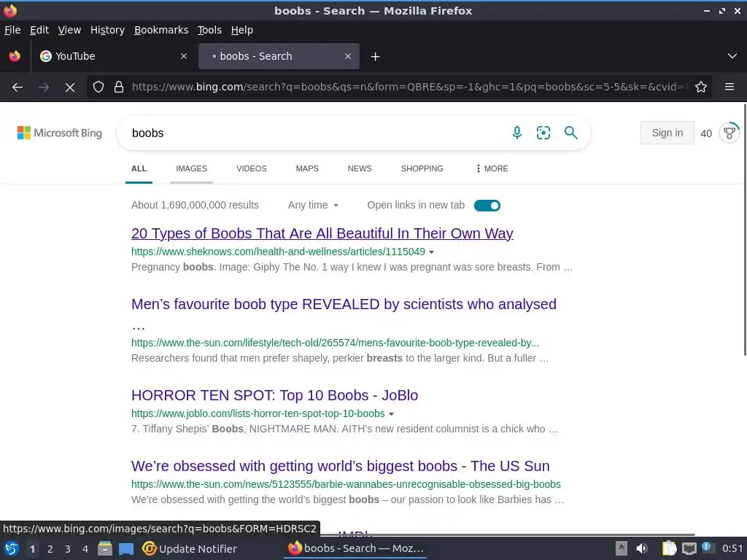Open 'Men's favourite boob type REVEALED' link
This screenshot has height=560, width=747.
point(344,304)
